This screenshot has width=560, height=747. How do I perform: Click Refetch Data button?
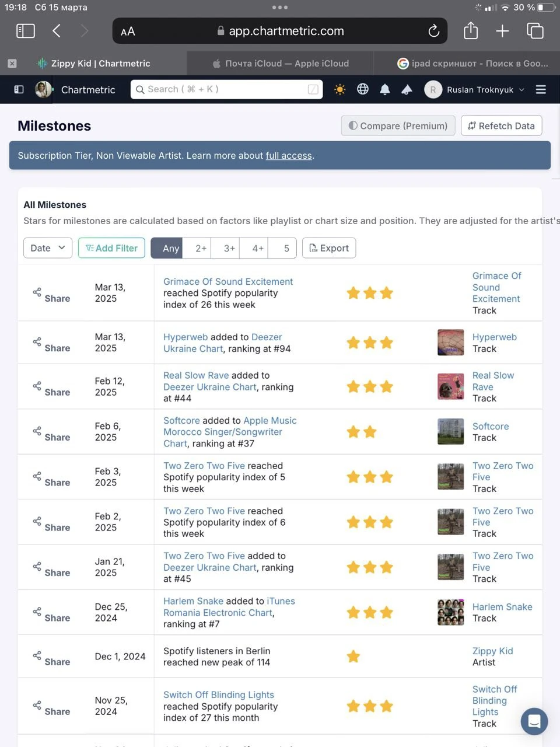(501, 125)
